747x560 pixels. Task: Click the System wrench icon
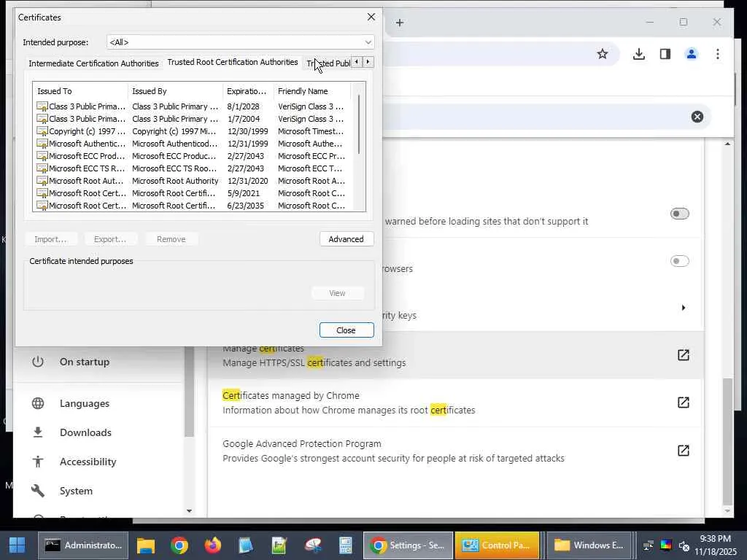[x=38, y=491]
